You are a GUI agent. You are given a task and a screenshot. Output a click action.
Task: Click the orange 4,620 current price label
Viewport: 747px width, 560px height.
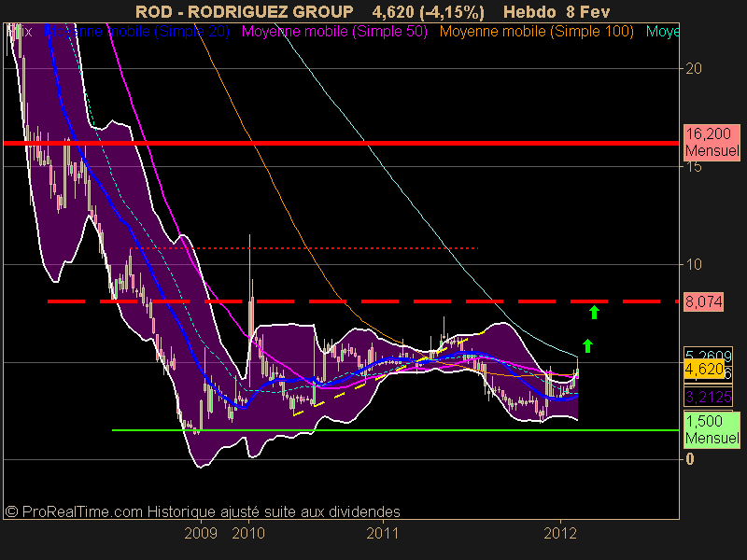click(704, 369)
